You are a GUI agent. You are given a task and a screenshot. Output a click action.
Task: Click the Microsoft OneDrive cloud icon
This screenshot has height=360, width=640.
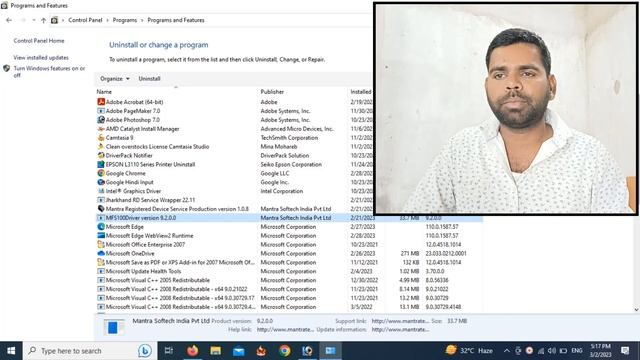[101, 253]
